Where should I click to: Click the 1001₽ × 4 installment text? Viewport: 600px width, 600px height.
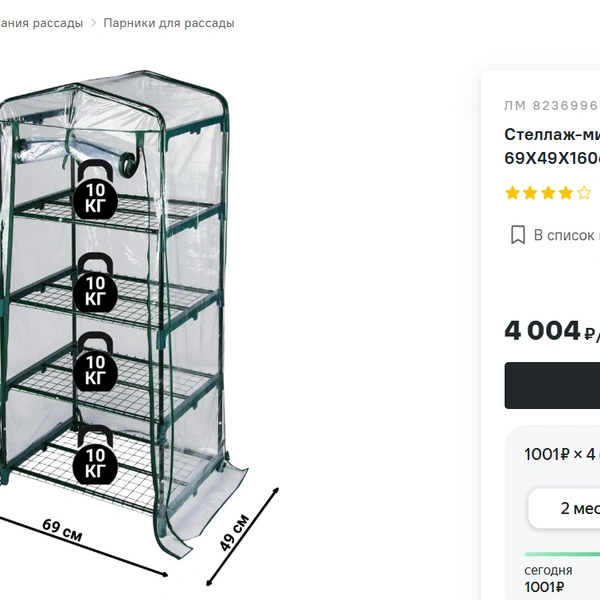pos(559,454)
